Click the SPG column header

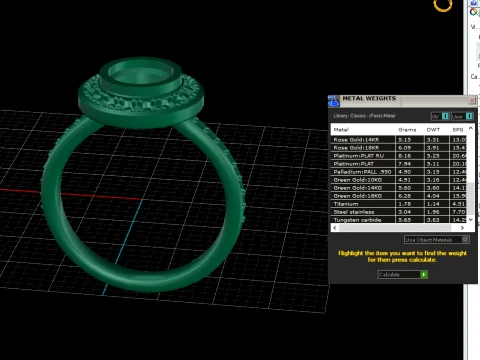(458, 130)
